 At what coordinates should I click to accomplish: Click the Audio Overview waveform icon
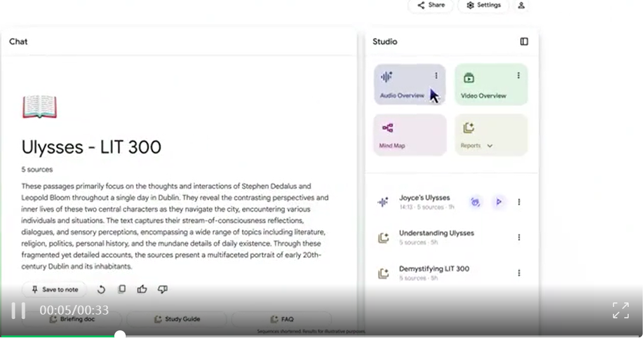(x=387, y=76)
